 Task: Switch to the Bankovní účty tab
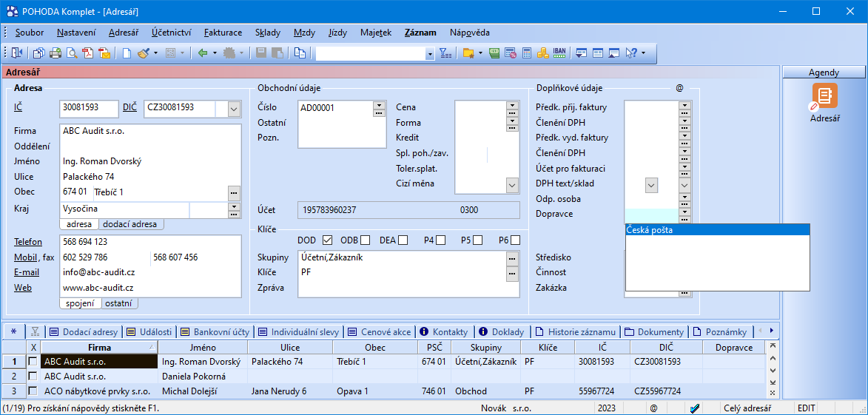(215, 332)
